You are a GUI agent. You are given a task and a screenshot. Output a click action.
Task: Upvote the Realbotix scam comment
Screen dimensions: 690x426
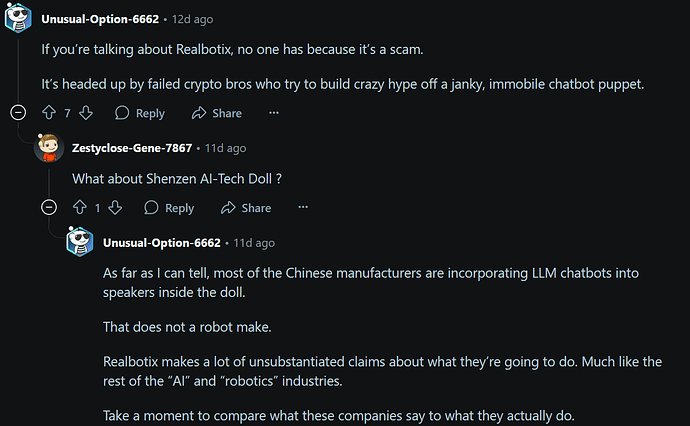coord(49,113)
